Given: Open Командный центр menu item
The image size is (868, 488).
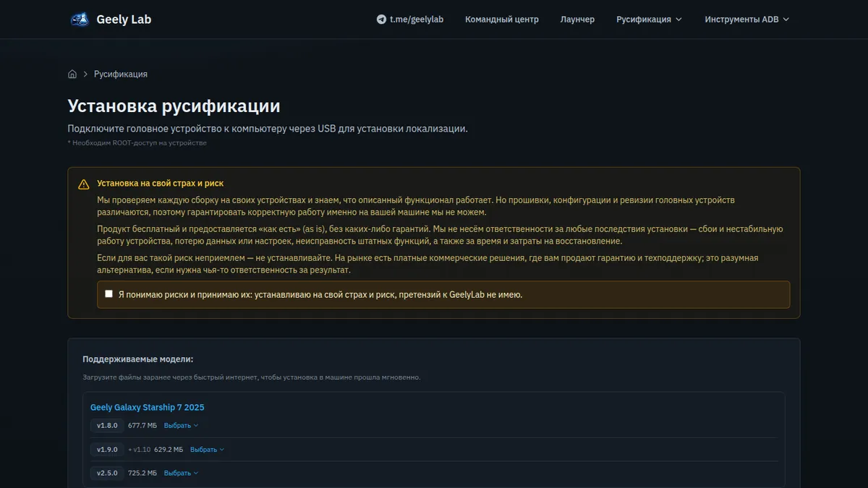Looking at the screenshot, I should pos(502,20).
